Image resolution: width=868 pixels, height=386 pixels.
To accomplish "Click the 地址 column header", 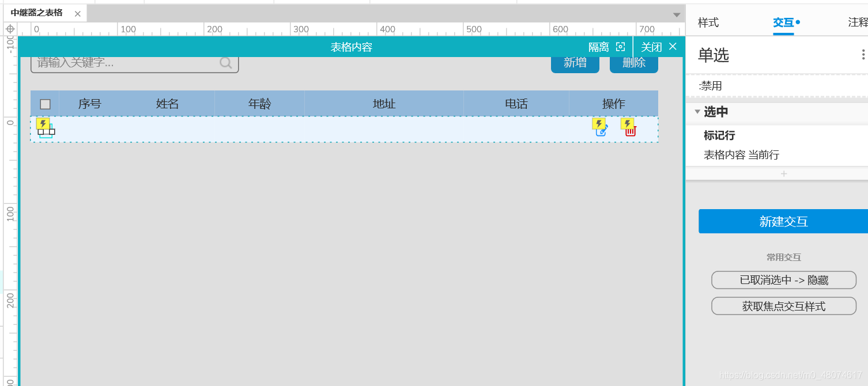I will (384, 104).
